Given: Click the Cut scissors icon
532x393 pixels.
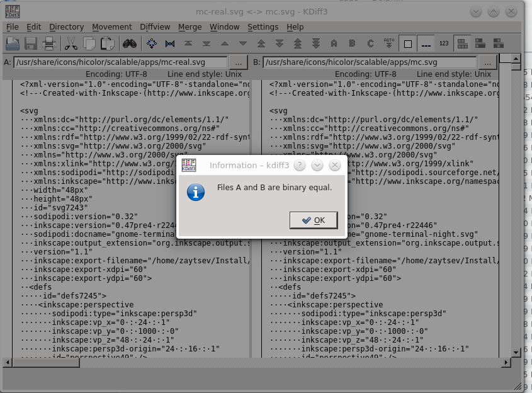Looking at the screenshot, I should (x=71, y=43).
